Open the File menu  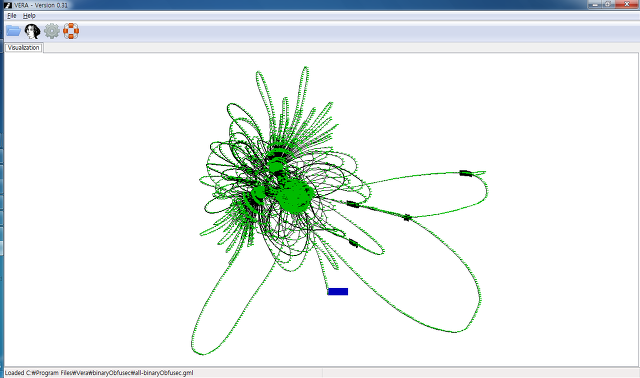tap(12, 16)
